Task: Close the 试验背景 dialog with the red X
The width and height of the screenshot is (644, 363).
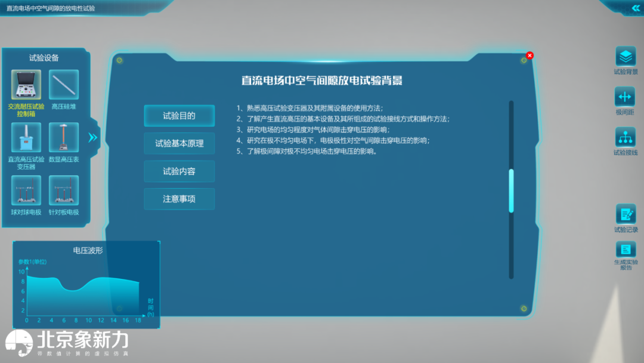Action: 530,56
